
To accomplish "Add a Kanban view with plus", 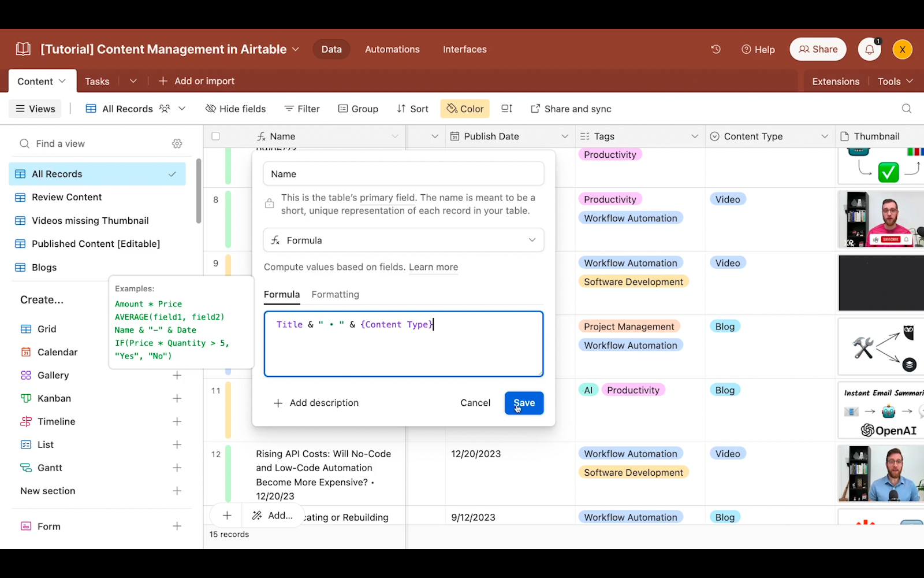I will coord(177,398).
